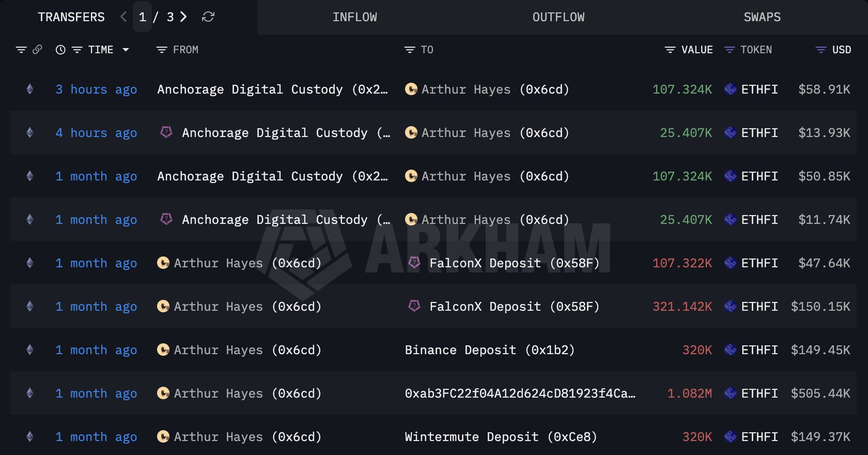This screenshot has height=455, width=868.
Task: Open the Binance Deposit (0x1b2) address
Action: coord(489,350)
